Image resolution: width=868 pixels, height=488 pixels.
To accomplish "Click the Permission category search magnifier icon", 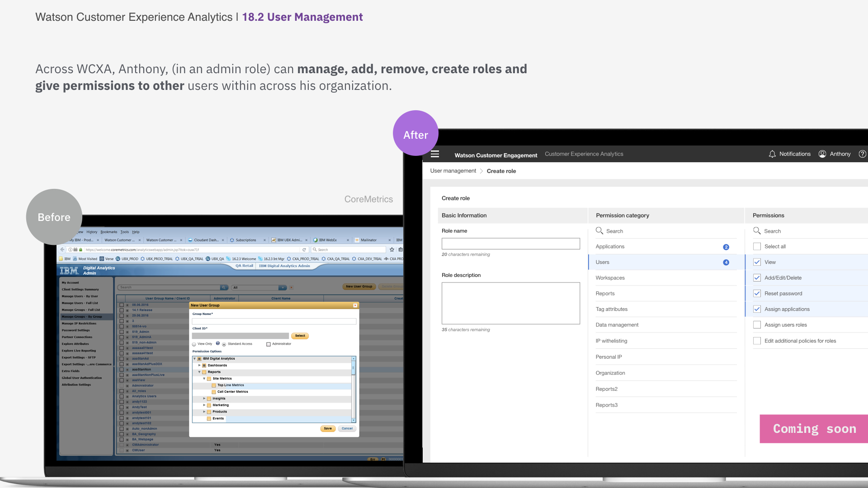I will click(x=599, y=231).
